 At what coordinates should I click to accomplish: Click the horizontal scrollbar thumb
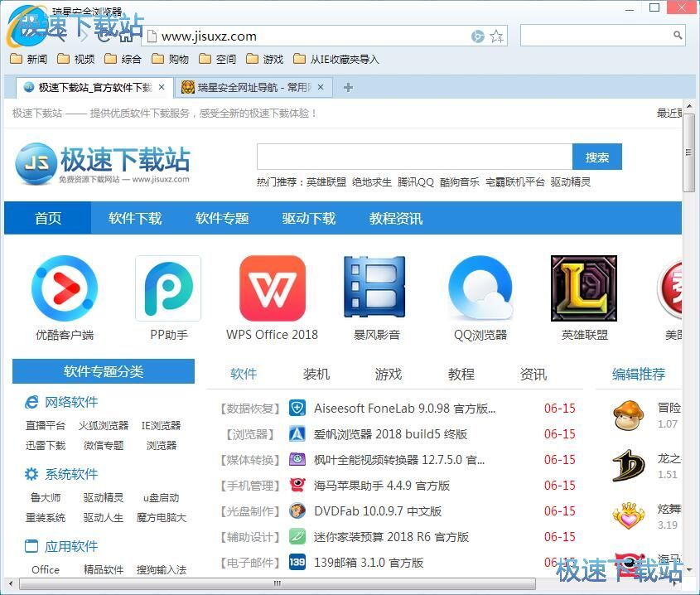278,583
